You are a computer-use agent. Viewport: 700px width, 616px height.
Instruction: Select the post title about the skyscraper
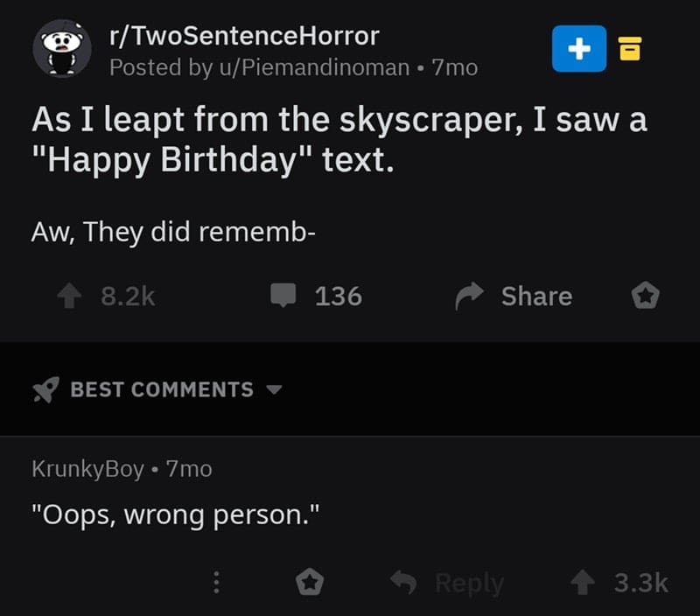coord(339,139)
